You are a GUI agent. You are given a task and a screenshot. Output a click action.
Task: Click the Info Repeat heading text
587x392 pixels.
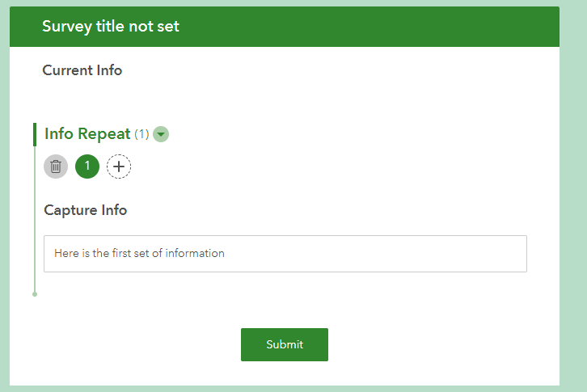(x=87, y=134)
